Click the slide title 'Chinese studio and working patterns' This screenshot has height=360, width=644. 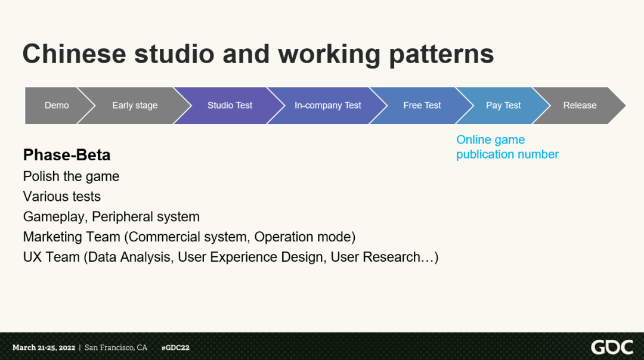click(x=258, y=54)
